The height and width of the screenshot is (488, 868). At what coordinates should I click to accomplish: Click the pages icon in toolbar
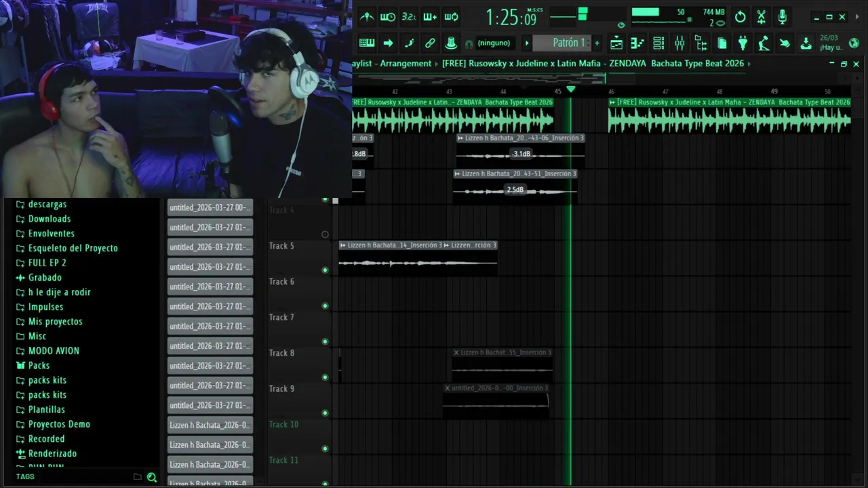[722, 43]
